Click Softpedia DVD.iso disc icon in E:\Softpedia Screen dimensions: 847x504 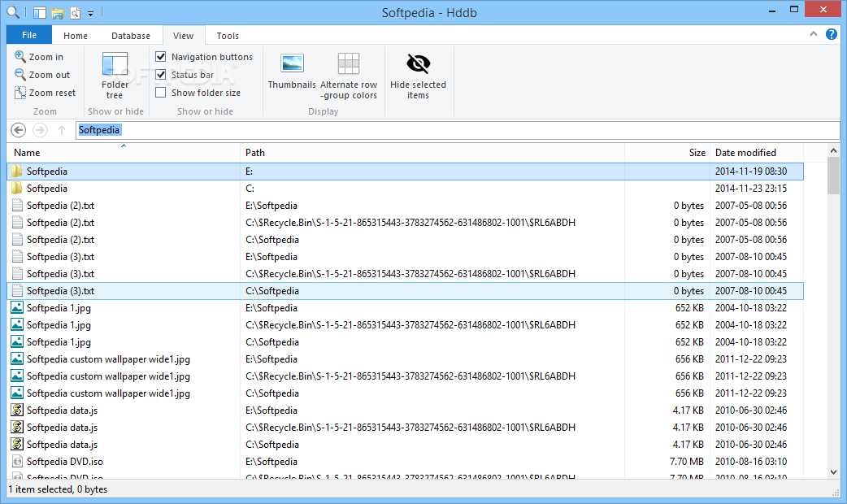click(x=17, y=462)
